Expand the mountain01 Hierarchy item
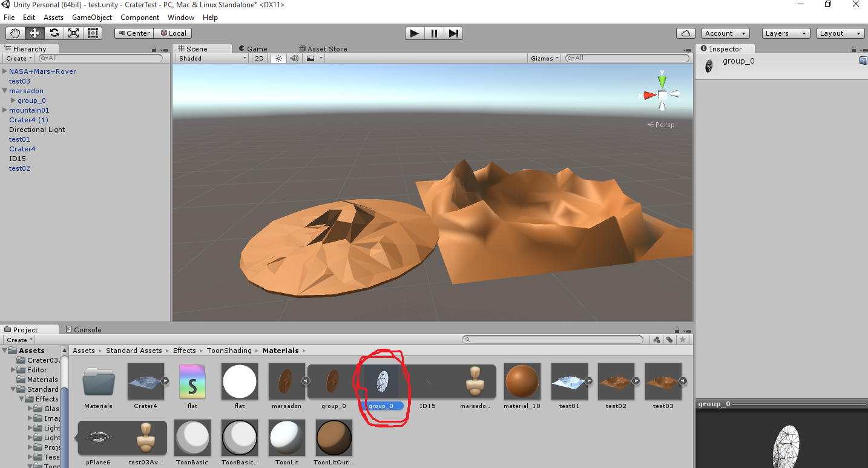 point(5,110)
